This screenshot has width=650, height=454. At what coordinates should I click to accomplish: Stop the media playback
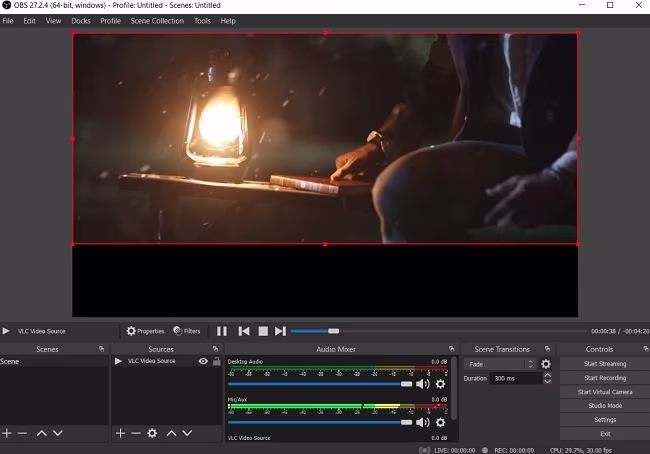click(x=263, y=331)
